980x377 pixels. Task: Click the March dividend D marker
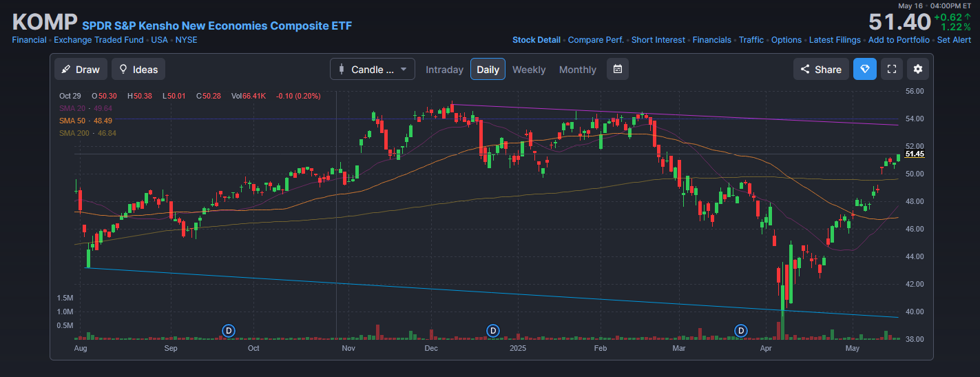pos(741,331)
